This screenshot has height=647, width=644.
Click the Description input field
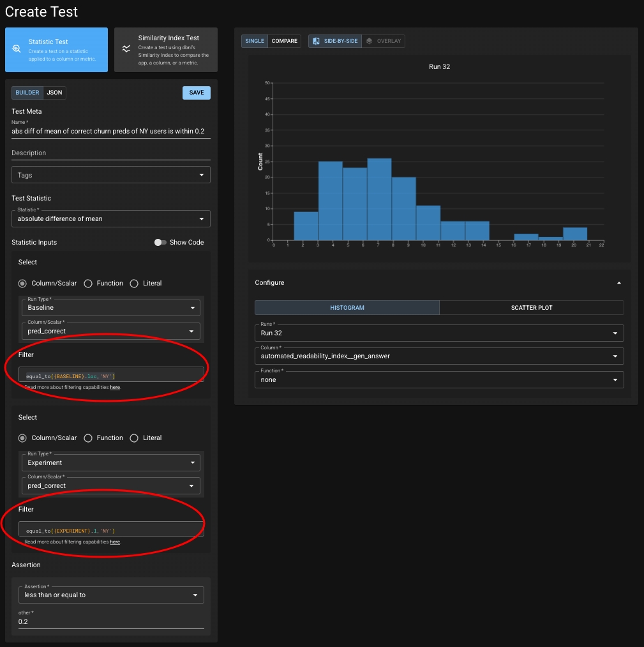(110, 153)
